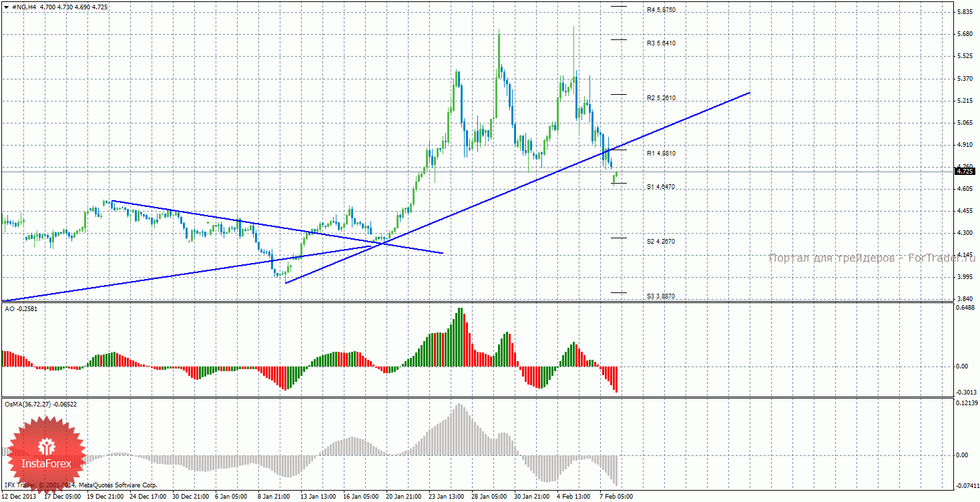The height and width of the screenshot is (502, 980).
Task: Click the 19 Dec 21:00 time label
Action: click(105, 497)
